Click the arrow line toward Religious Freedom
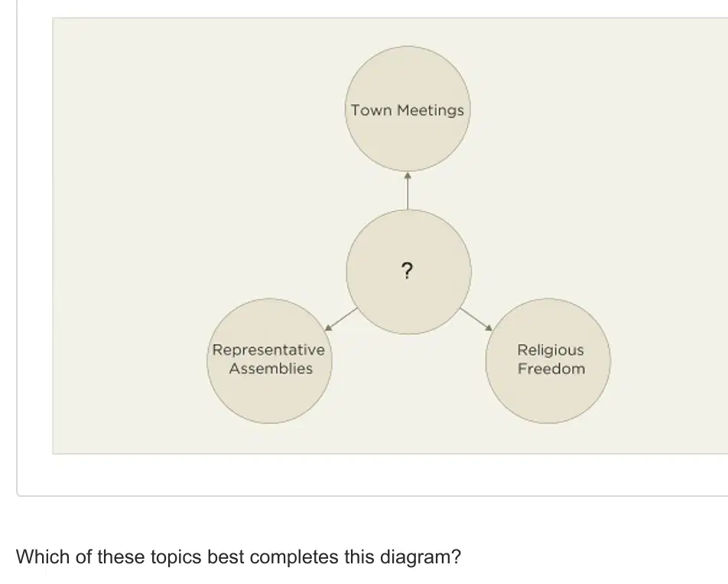 tap(476, 319)
